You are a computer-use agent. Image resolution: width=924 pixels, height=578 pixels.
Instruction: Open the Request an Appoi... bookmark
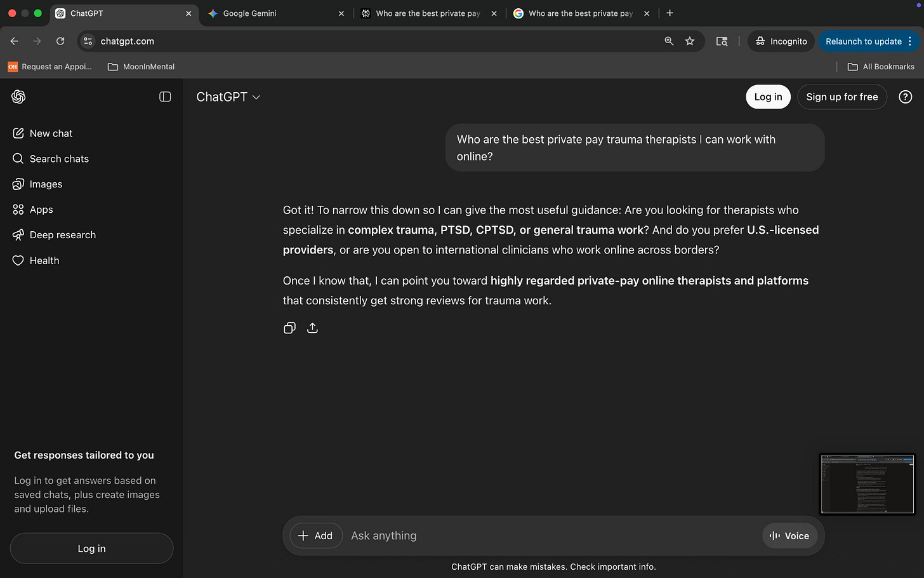tap(49, 67)
